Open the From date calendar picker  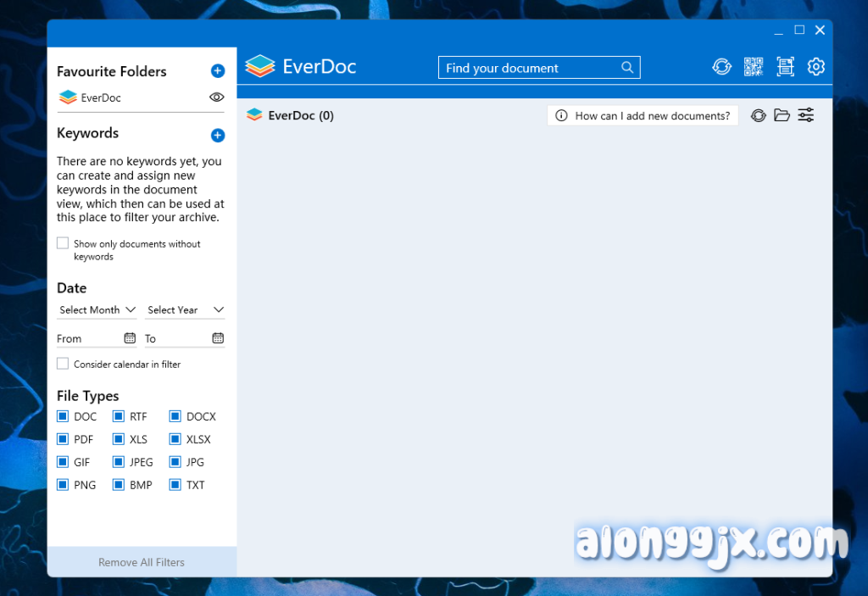pos(130,338)
